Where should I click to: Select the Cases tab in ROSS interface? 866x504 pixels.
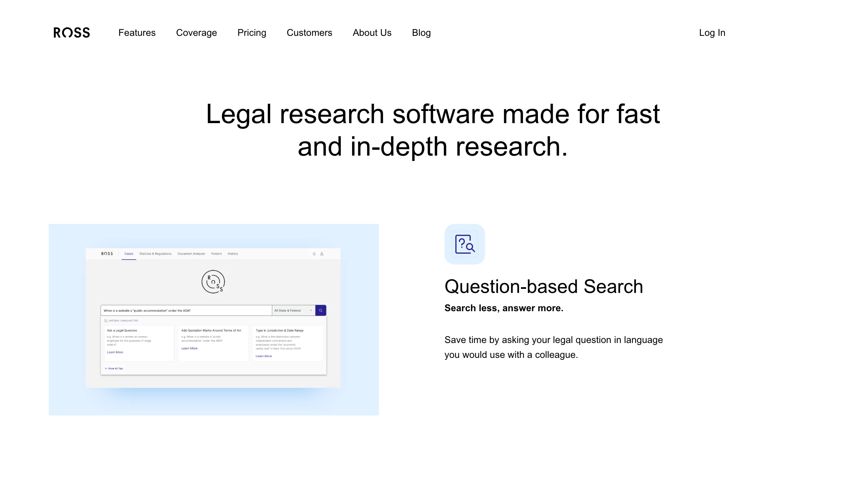(128, 254)
